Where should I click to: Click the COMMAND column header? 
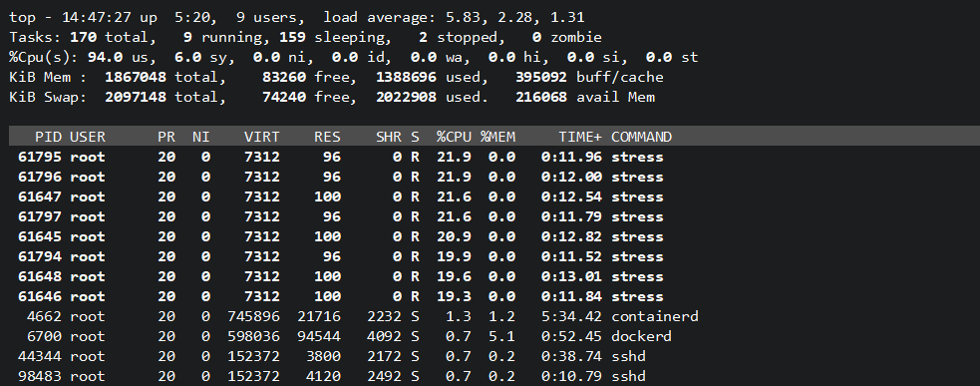coord(641,137)
